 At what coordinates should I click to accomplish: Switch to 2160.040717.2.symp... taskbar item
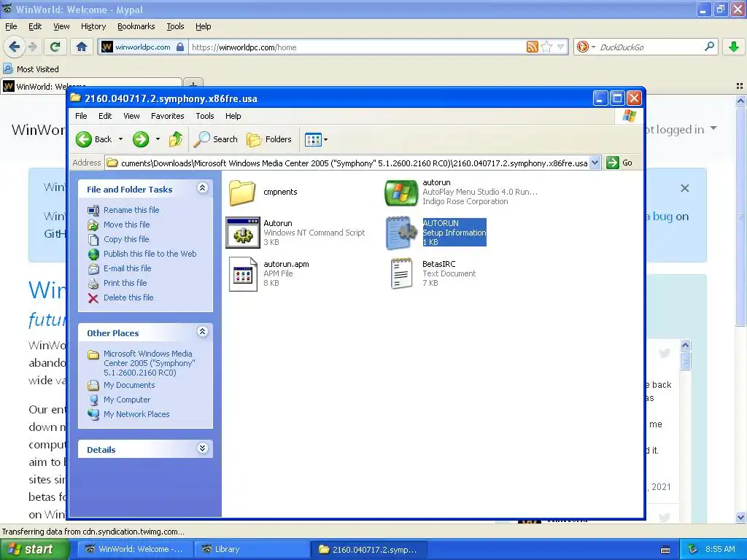point(368,549)
